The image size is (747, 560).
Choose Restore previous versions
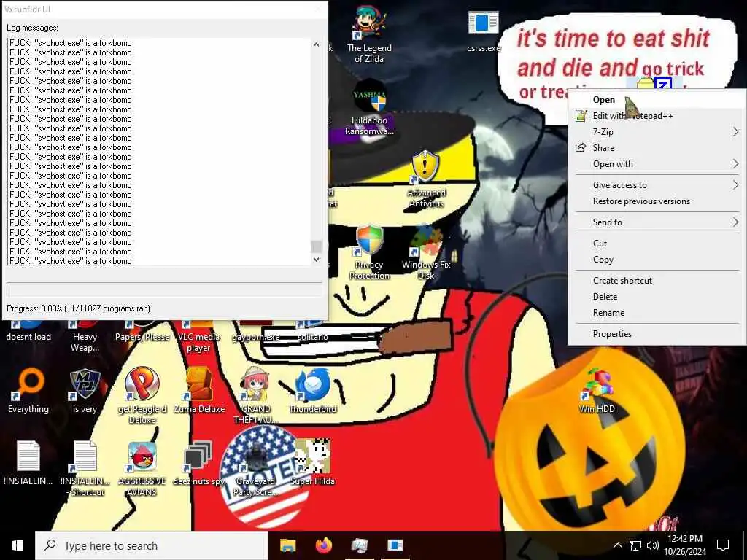[657, 201]
